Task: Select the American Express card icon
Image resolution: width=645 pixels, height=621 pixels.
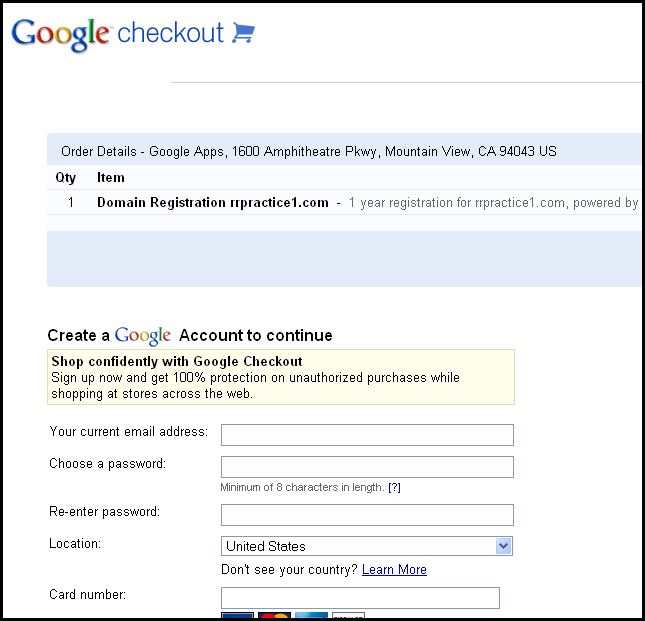Action: [311, 616]
